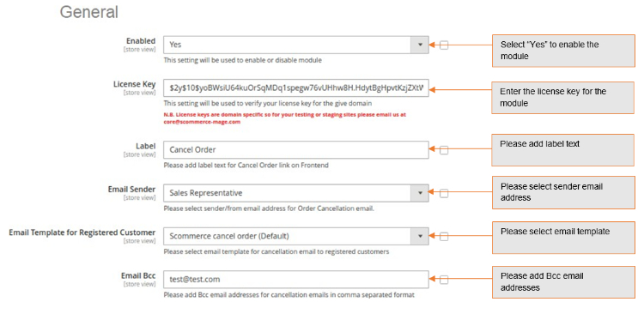Expand the Email Sender dropdown arrow
Screen dimensions: 644x314
(x=420, y=193)
